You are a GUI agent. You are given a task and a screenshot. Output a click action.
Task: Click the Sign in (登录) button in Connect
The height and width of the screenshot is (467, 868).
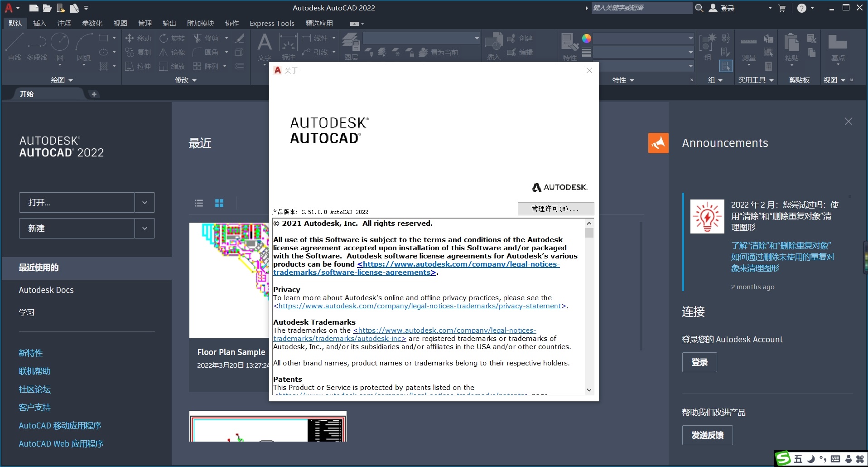point(699,362)
